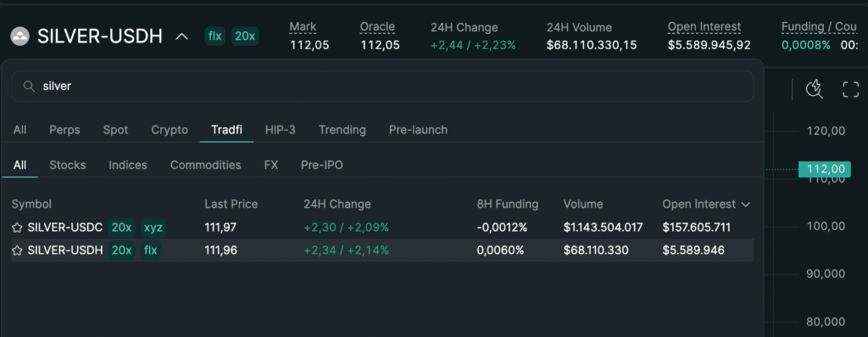Click the 20x badge on SILVER-USDH row
The width and height of the screenshot is (868, 337).
(122, 250)
